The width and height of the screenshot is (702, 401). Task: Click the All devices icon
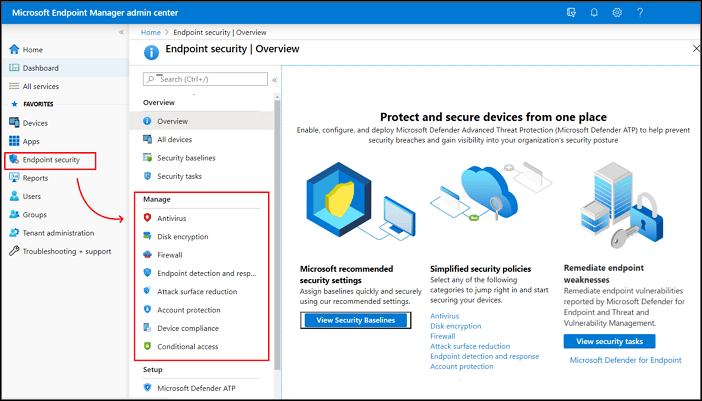pyautogui.click(x=147, y=139)
